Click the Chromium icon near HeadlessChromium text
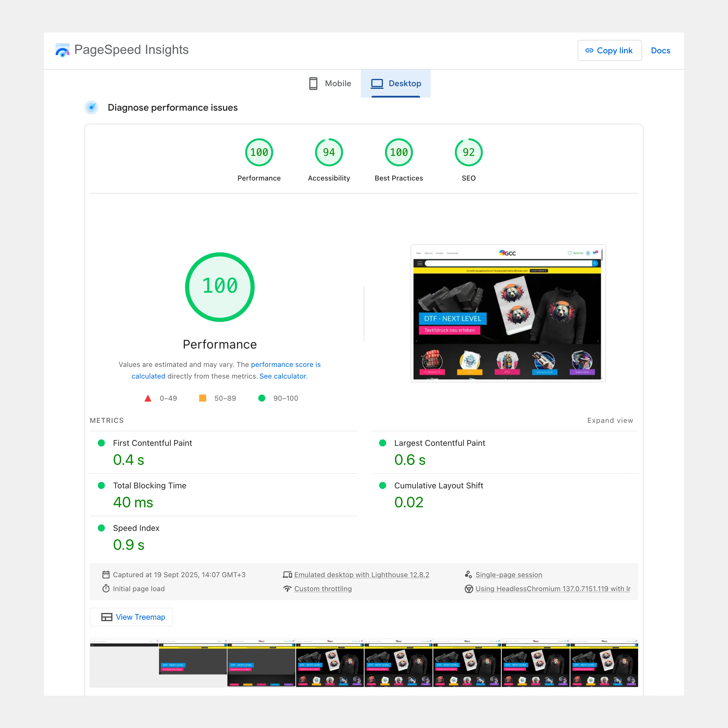This screenshot has width=728, height=728. [x=468, y=589]
